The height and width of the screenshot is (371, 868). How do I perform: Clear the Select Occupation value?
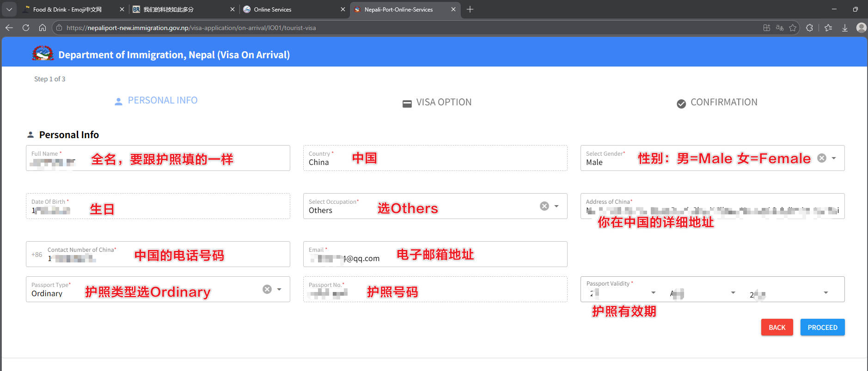[x=544, y=206]
